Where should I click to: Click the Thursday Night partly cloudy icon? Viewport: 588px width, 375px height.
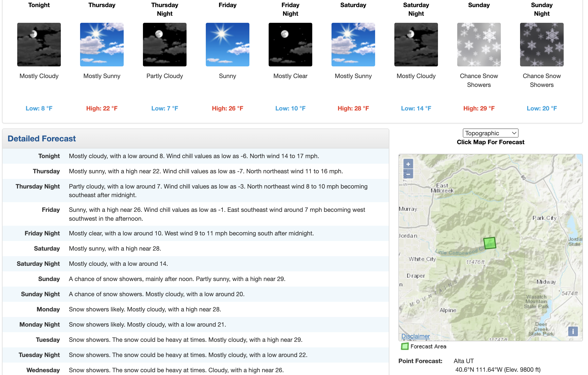tap(165, 45)
